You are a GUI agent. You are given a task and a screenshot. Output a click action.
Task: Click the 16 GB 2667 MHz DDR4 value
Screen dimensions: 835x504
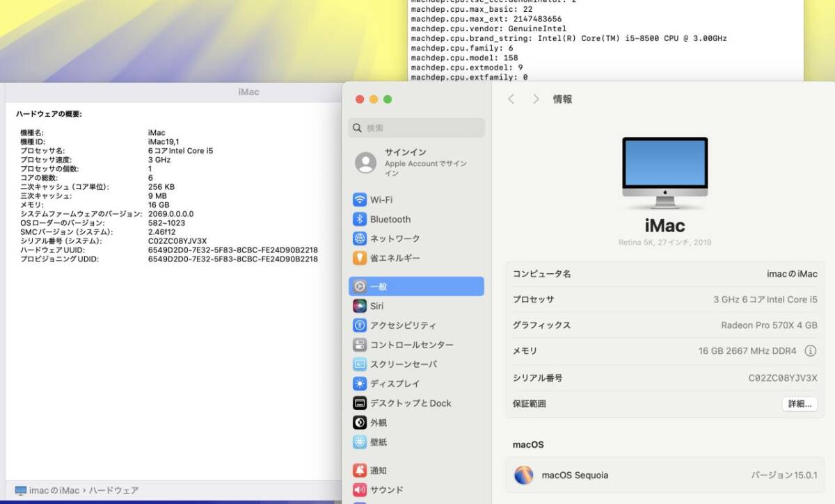pyautogui.click(x=747, y=351)
